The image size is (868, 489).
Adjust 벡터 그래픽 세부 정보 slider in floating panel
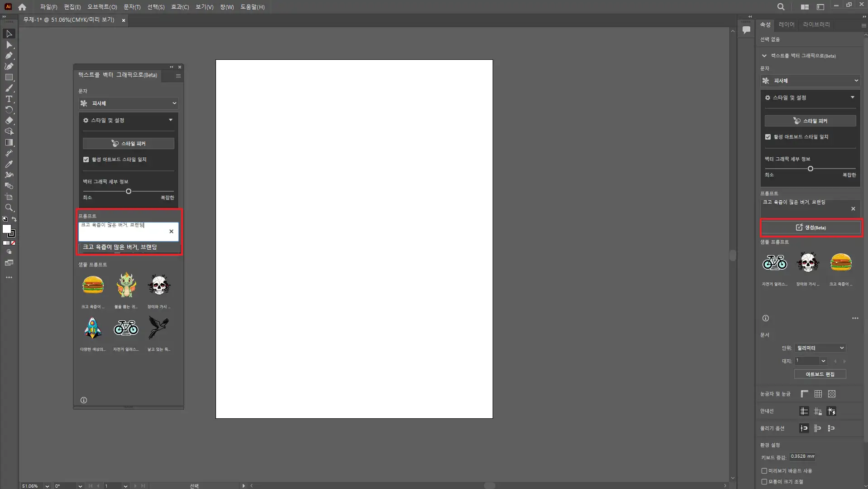click(x=129, y=192)
